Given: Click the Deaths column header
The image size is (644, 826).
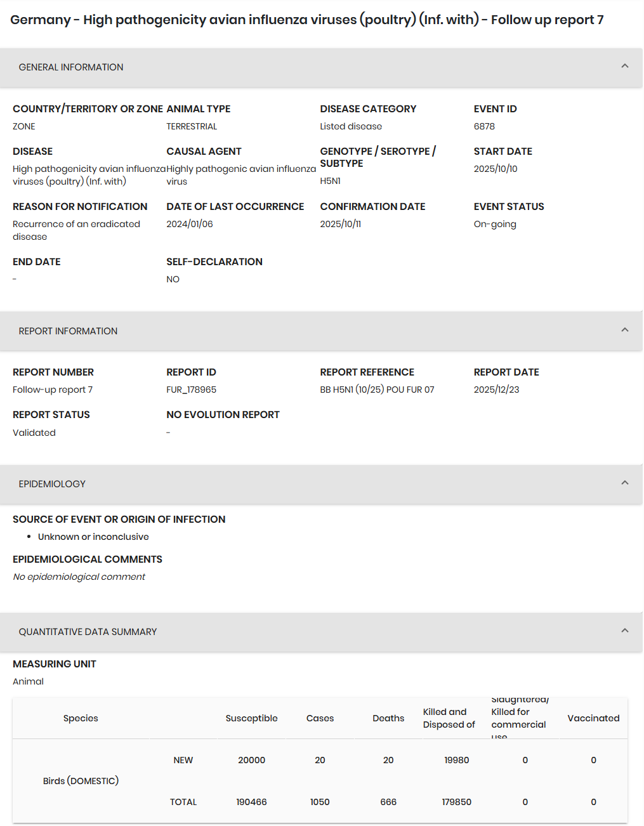Looking at the screenshot, I should [388, 718].
